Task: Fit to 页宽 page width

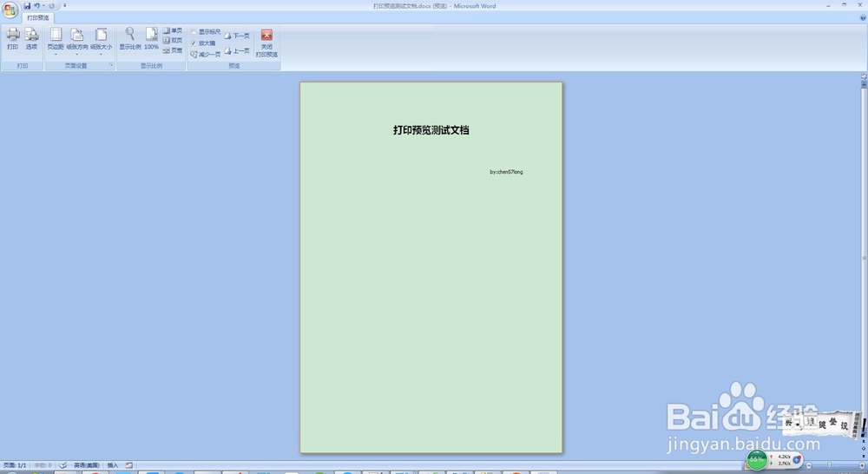Action: [172, 50]
